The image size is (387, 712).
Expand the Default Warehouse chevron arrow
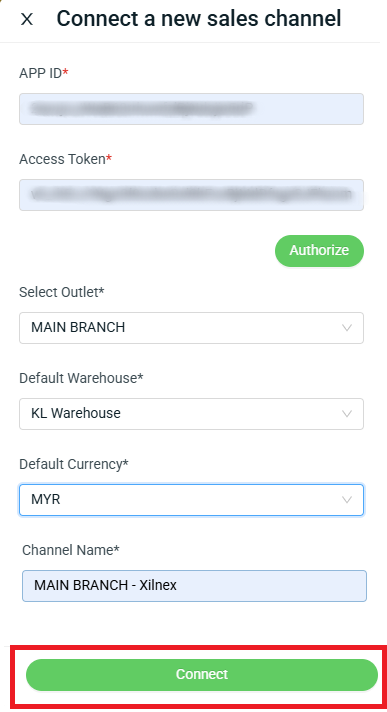tap(347, 414)
